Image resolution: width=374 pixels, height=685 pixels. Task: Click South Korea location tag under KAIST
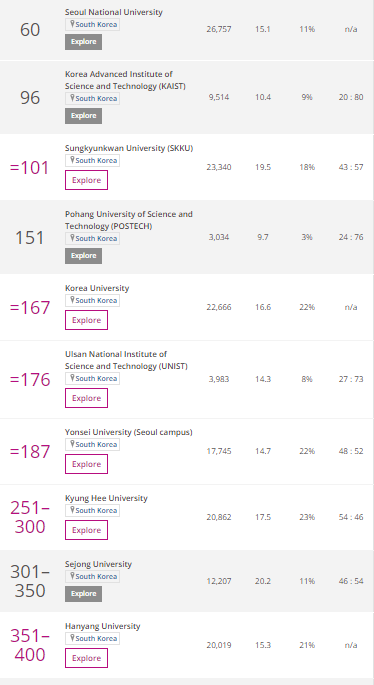[93, 98]
